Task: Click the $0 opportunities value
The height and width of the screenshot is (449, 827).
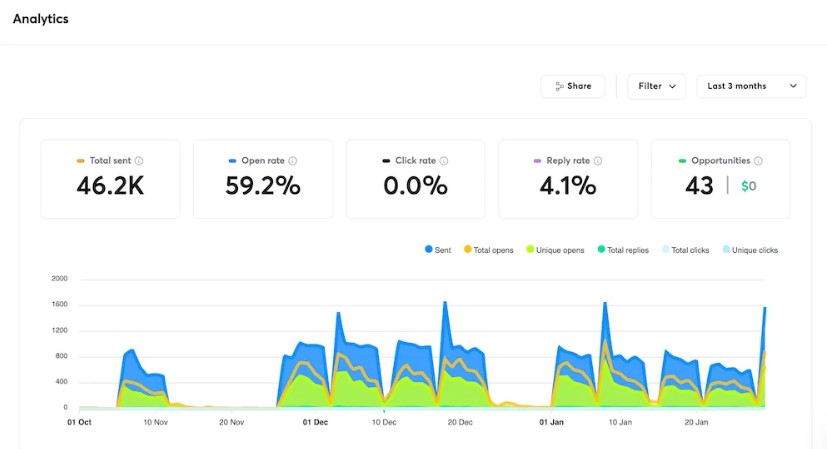Action: point(748,186)
